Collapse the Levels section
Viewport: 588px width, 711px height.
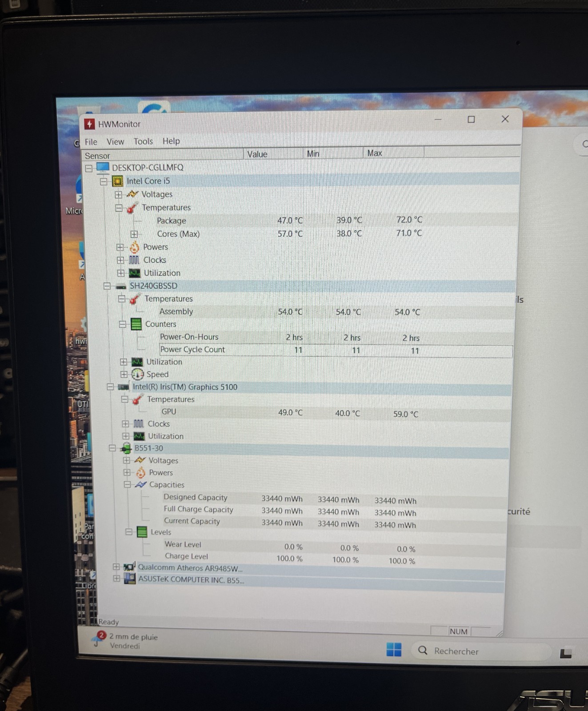(128, 532)
